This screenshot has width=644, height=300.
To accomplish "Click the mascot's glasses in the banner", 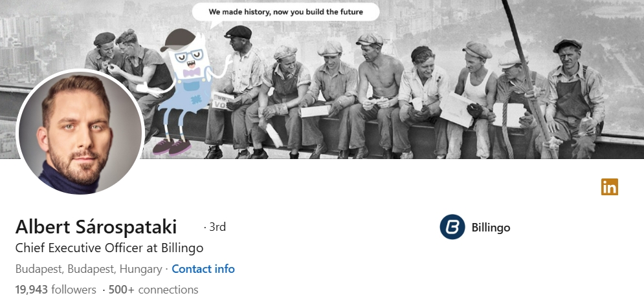I will click(x=188, y=56).
